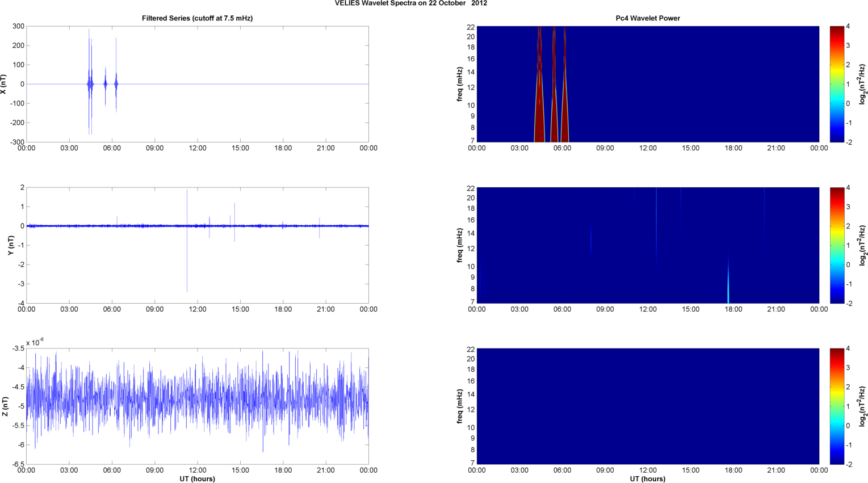Click 'UT (hours)' label under the bottom wavelet plot
The image size is (868, 483).
647,479
